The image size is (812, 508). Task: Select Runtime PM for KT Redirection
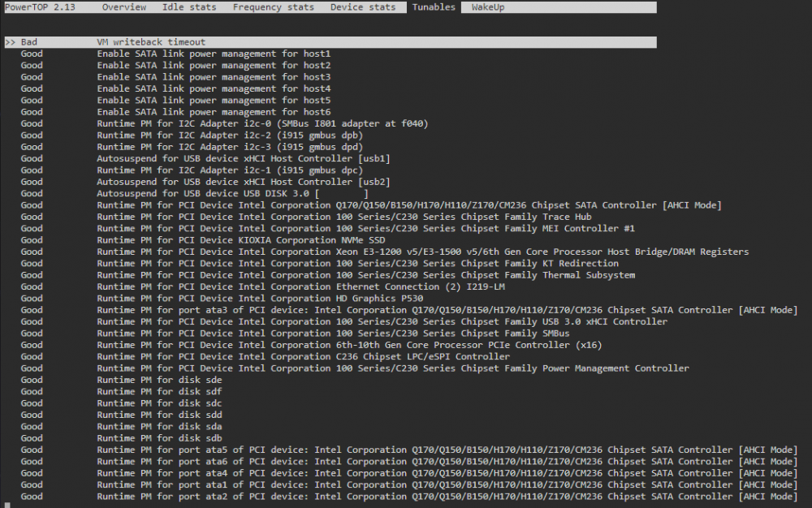357,263
